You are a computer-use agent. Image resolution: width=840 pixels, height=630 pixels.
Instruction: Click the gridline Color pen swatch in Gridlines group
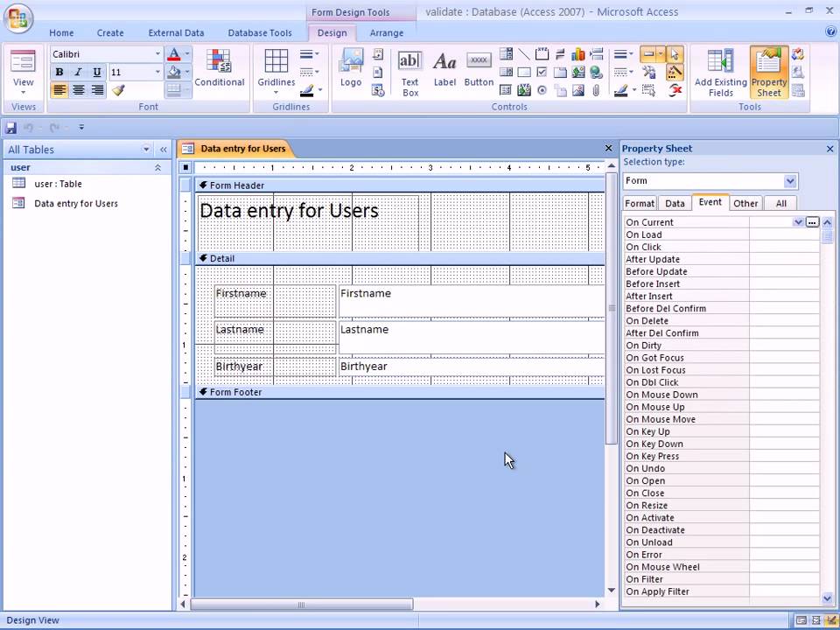pyautogui.click(x=306, y=90)
